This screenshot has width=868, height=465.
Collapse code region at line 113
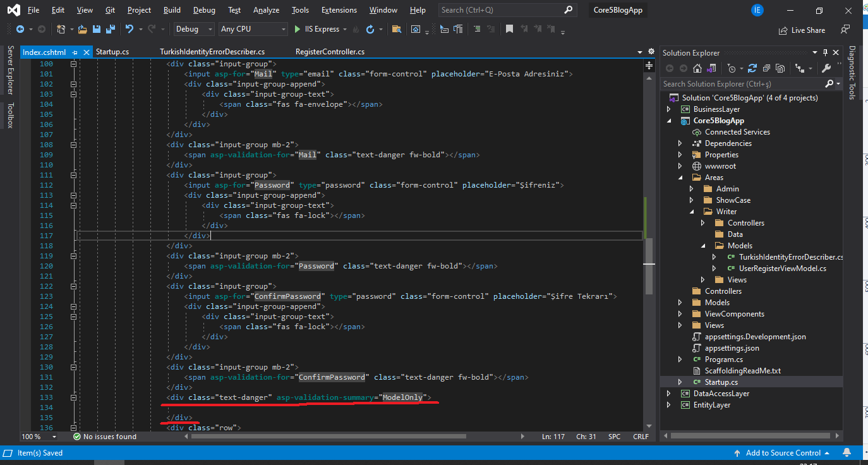pos(74,195)
